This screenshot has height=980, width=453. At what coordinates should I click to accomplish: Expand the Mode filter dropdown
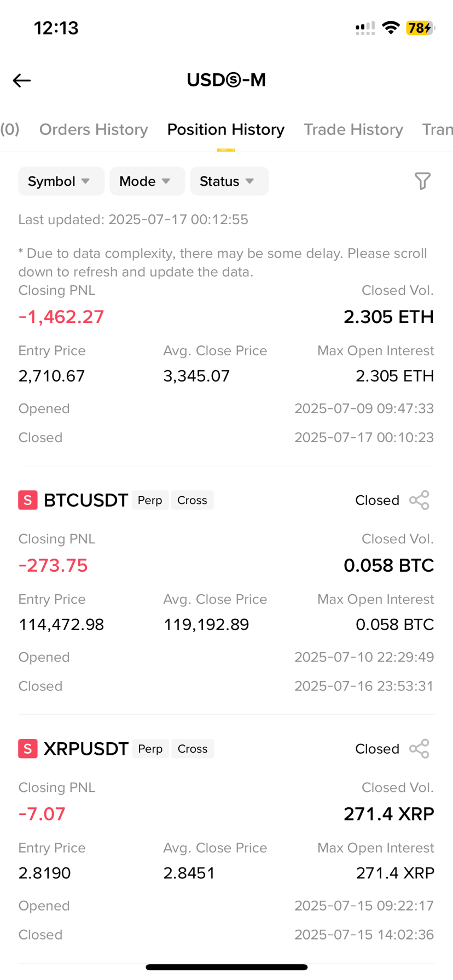pyautogui.click(x=147, y=181)
